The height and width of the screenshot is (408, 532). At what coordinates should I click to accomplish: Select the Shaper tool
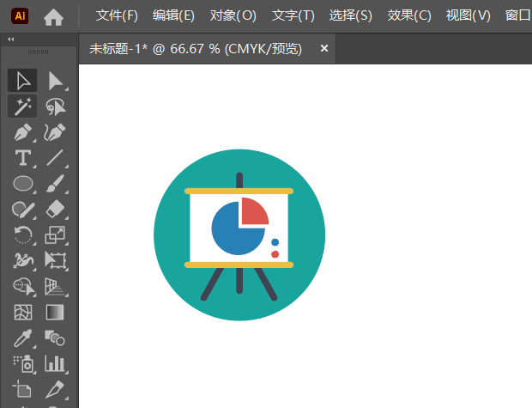tap(22, 210)
